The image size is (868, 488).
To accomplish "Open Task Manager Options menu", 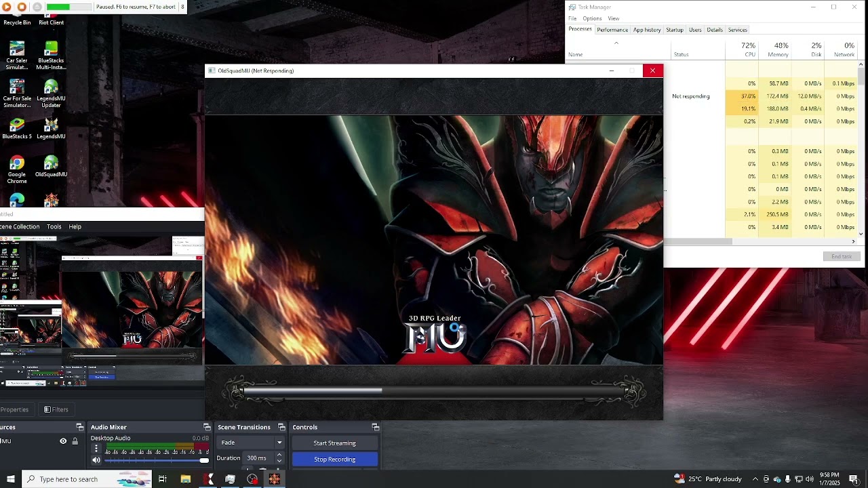I will point(592,18).
